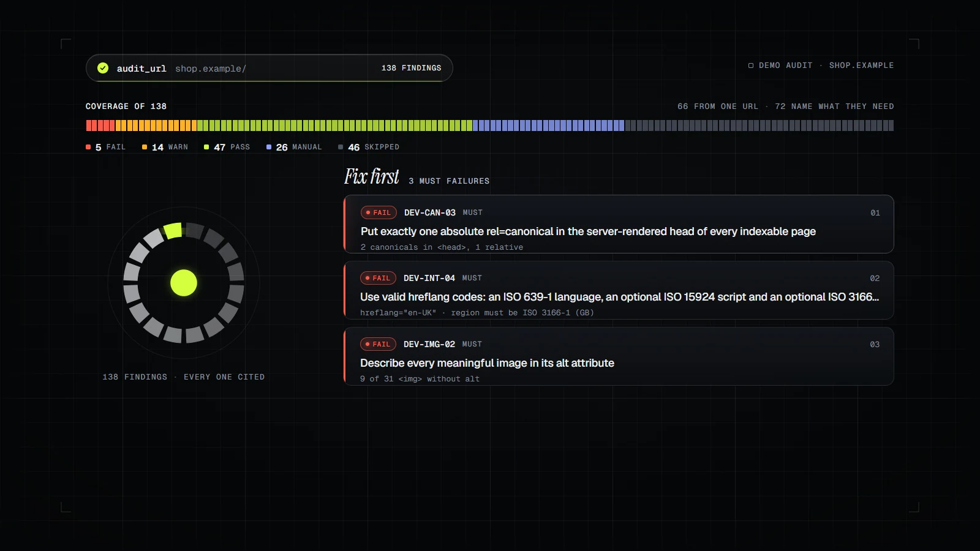Click the Fix first heading
Screen dimensions: 980x551
coord(371,176)
